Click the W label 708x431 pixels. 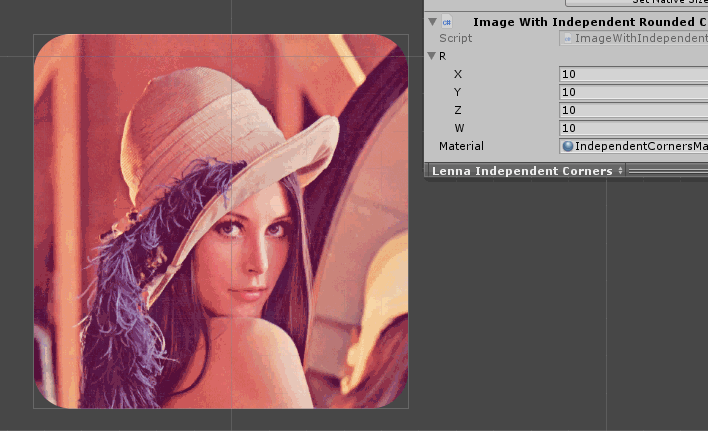[459, 128]
